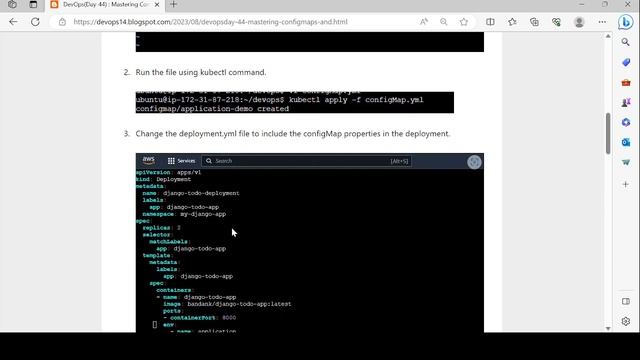The width and height of the screenshot is (640, 360).
Task: Open the workspaces icon in title bar
Action: [x=12, y=4]
